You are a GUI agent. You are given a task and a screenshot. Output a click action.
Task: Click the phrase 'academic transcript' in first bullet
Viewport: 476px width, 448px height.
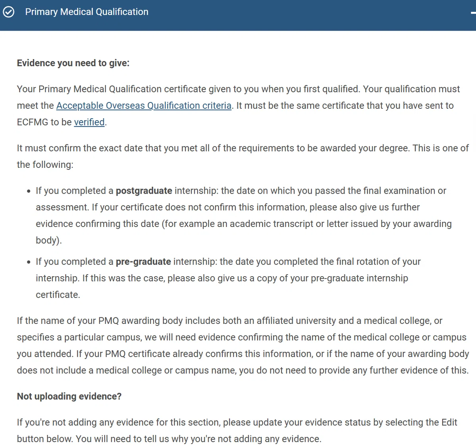click(271, 224)
